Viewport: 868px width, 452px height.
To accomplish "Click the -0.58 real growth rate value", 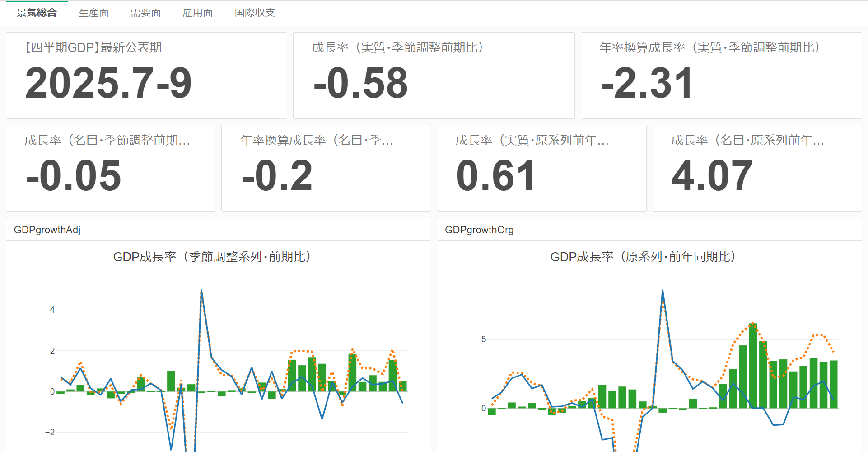I will pos(360,83).
